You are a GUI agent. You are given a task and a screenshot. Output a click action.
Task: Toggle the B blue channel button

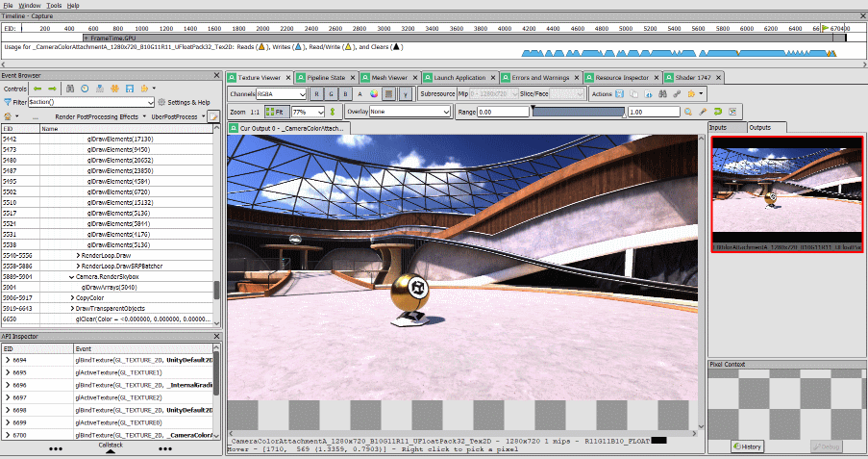tap(345, 93)
